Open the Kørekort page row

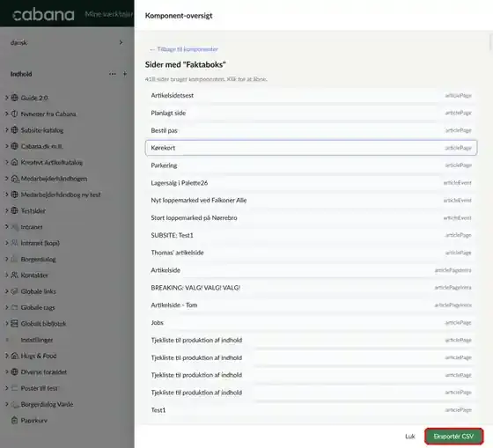tap(312, 148)
